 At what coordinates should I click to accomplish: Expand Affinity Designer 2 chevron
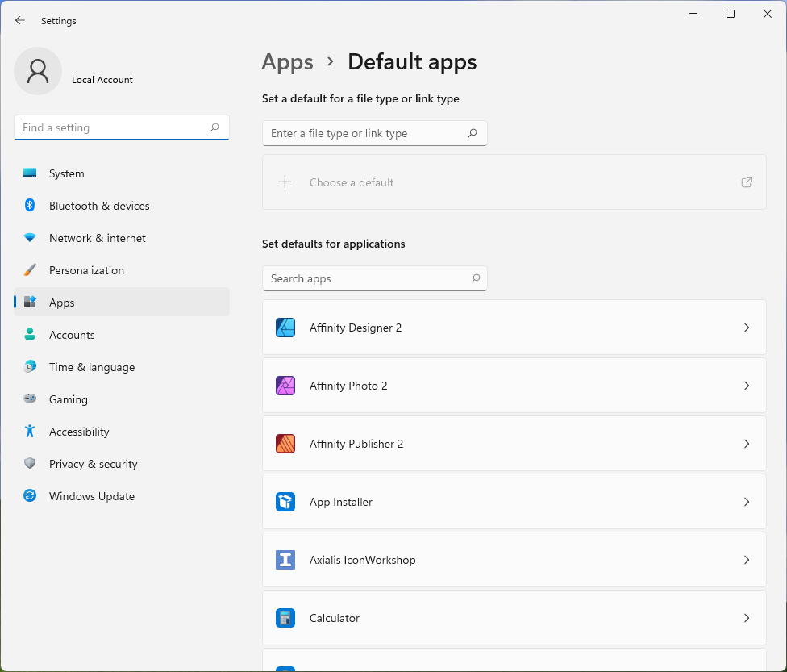747,328
